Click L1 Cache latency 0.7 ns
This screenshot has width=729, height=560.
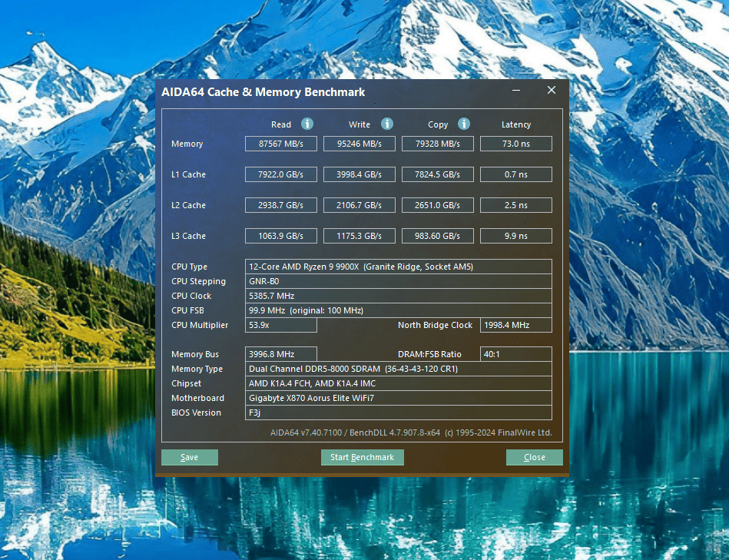point(516,174)
